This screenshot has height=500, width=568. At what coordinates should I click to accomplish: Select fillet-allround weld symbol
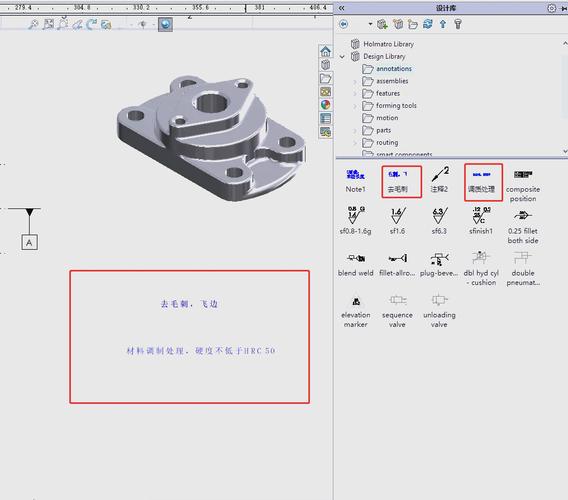(397, 265)
